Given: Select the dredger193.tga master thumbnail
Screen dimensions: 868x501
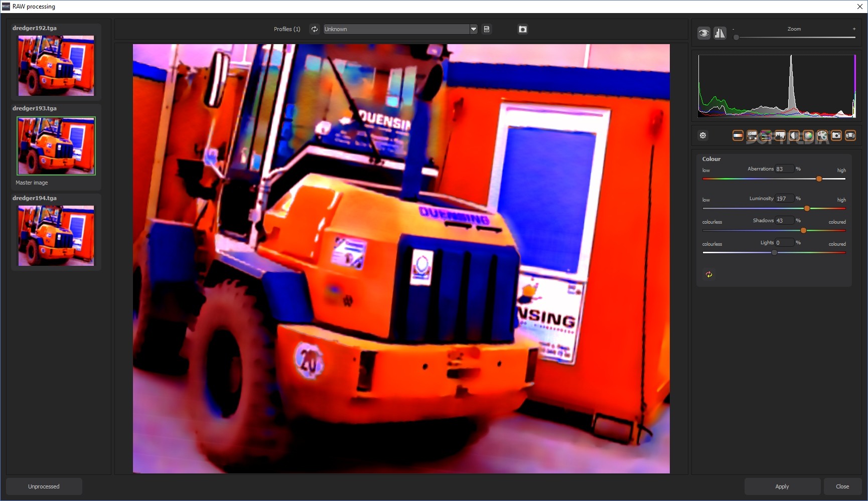Looking at the screenshot, I should tap(56, 146).
